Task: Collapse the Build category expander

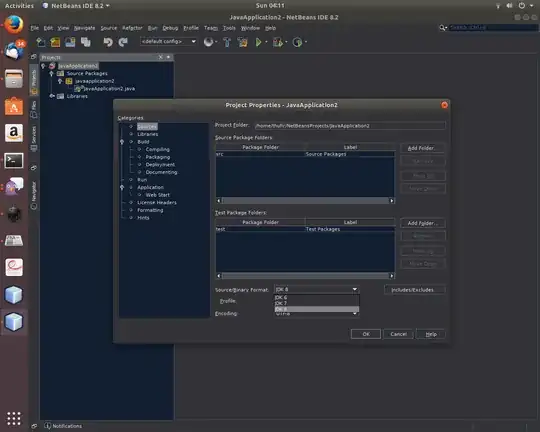Action: [122, 142]
